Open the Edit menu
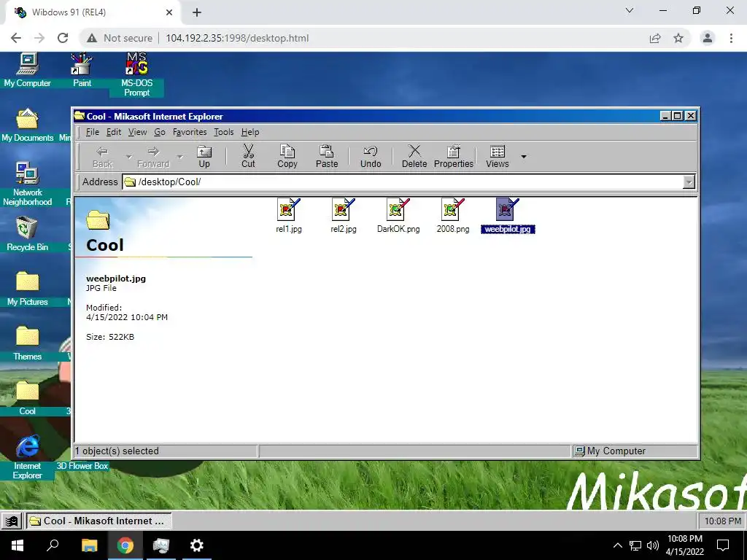This screenshot has height=560, width=747. click(x=113, y=132)
